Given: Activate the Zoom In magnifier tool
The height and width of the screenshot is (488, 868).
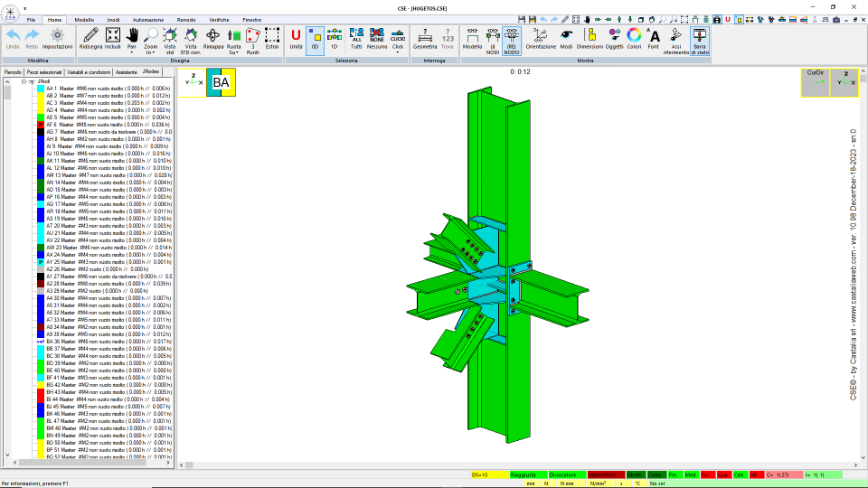Looking at the screenshot, I should coord(151,36).
